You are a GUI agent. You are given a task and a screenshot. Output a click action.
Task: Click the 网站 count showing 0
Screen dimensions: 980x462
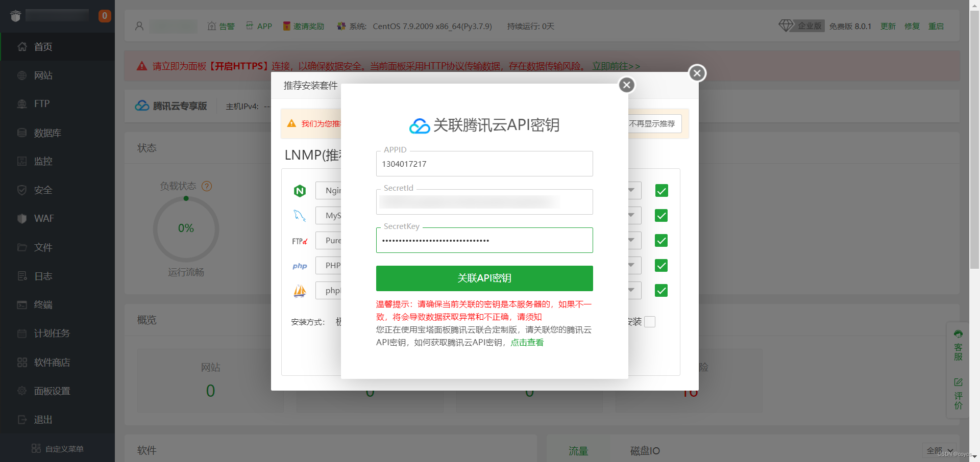(x=210, y=391)
